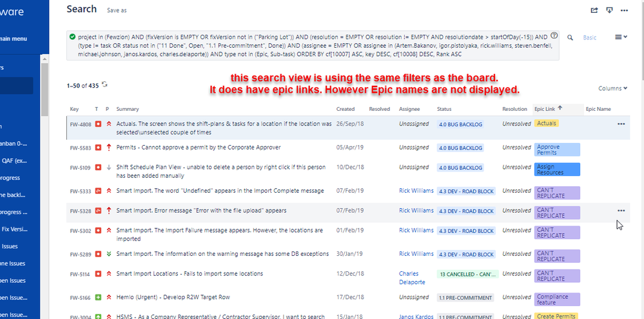Click Save as next to Search

[x=117, y=11]
